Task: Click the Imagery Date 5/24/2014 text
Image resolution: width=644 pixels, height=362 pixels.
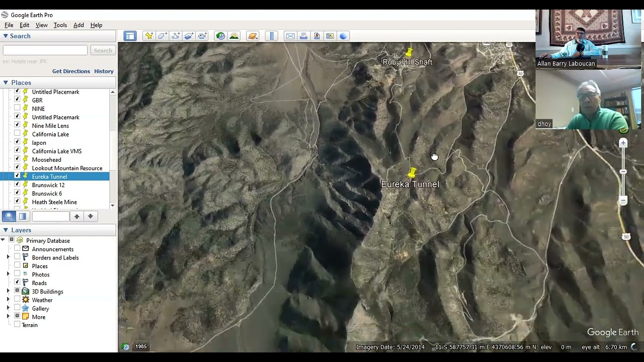Action: (390, 347)
